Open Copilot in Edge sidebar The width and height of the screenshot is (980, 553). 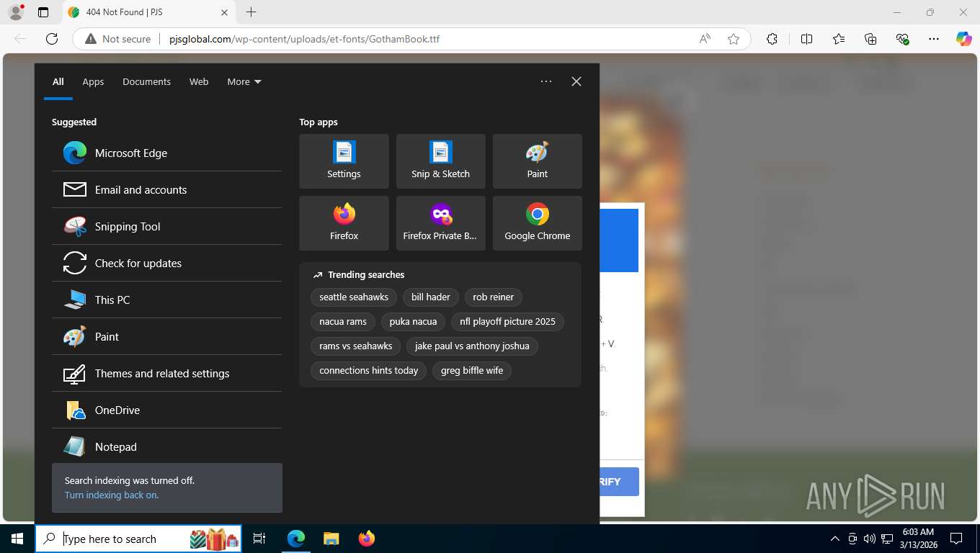963,39
